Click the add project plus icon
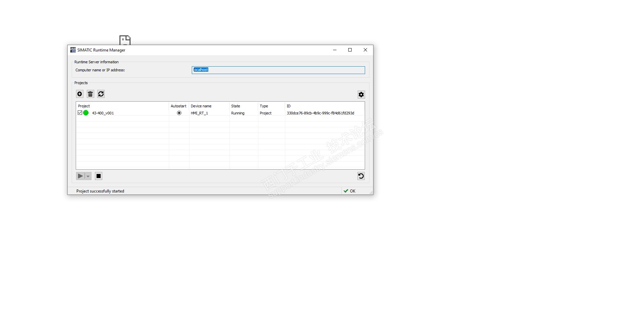The width and height of the screenshot is (644, 317). [80, 94]
